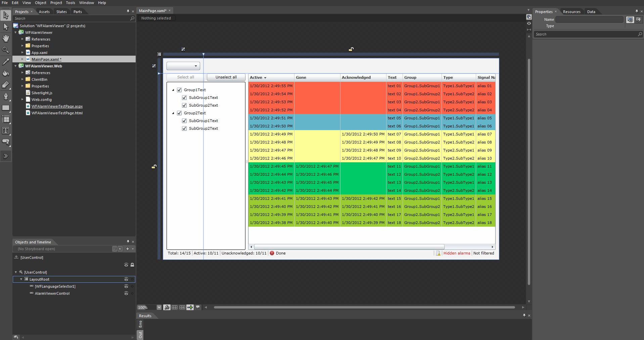Open the Assets chevron at toolbar bottom
Screen dimensions: 644x340
pos(6,156)
